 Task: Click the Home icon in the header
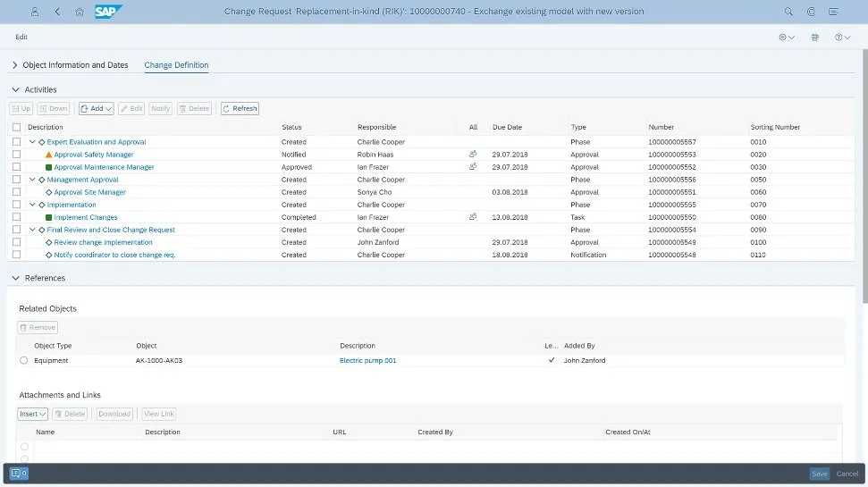80,12
